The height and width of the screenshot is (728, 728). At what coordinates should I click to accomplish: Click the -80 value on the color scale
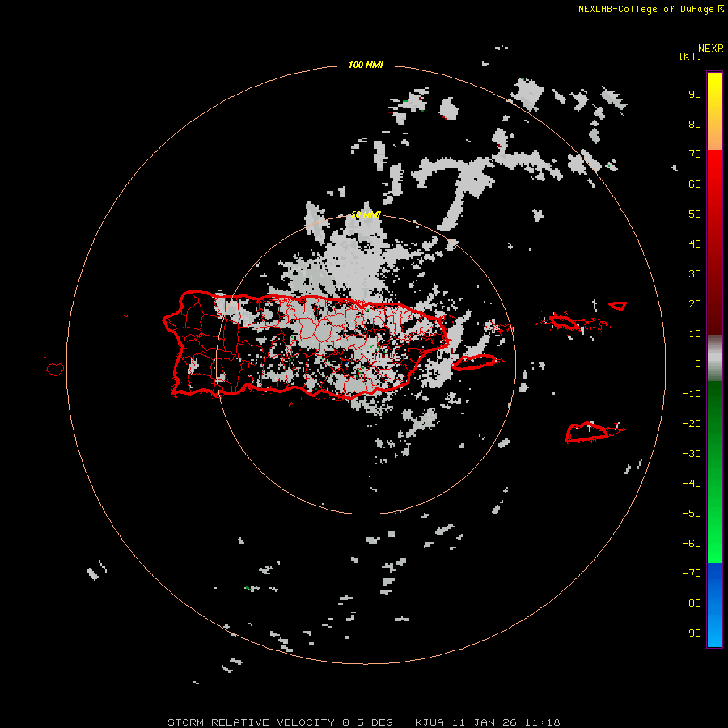click(692, 603)
